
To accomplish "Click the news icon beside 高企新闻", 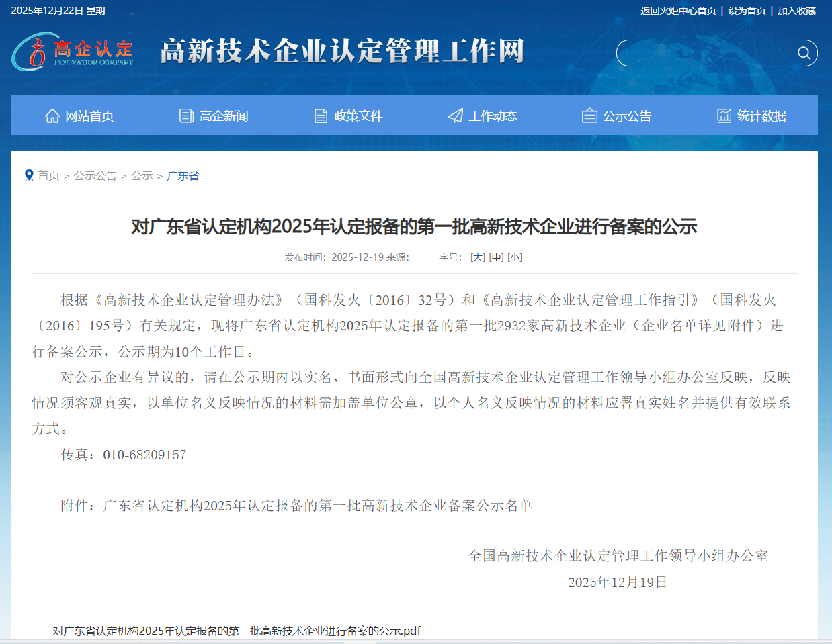I will (186, 116).
